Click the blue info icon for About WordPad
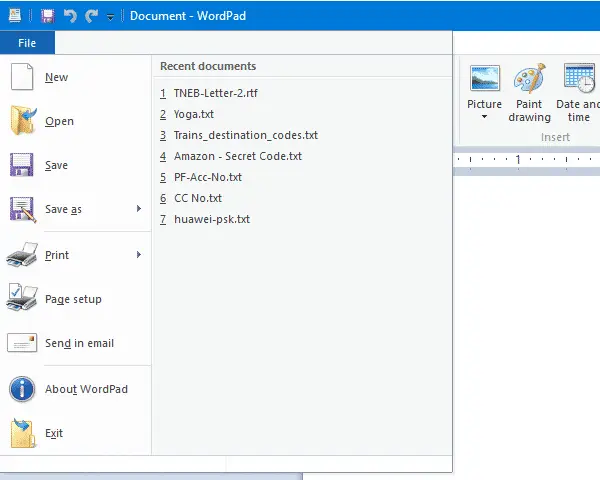The image size is (600, 480). (x=22, y=389)
